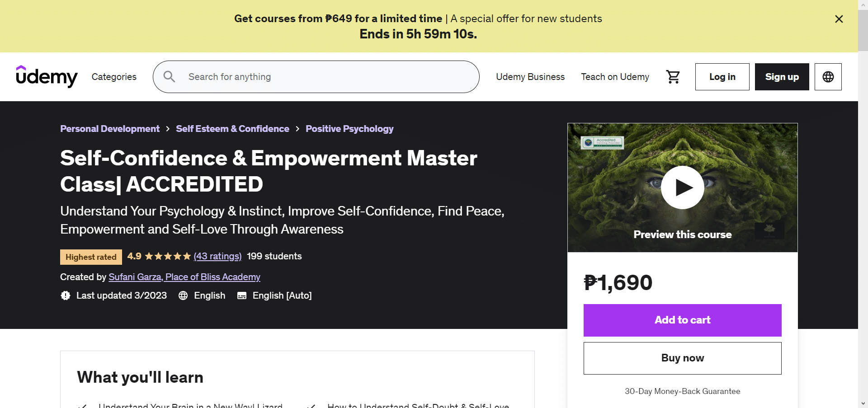Add the course to cart
This screenshot has width=868, height=408.
click(682, 320)
